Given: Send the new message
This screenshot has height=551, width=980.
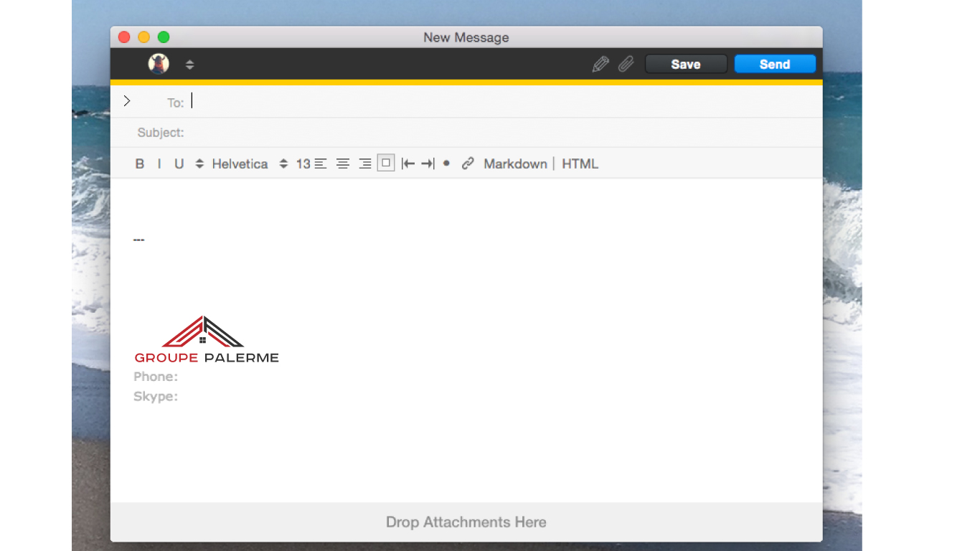Looking at the screenshot, I should pyautogui.click(x=775, y=65).
